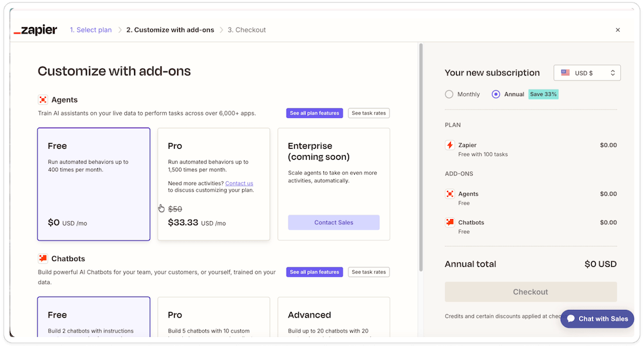
Task: Select the Chatbots Free plan card
Action: [93, 317]
